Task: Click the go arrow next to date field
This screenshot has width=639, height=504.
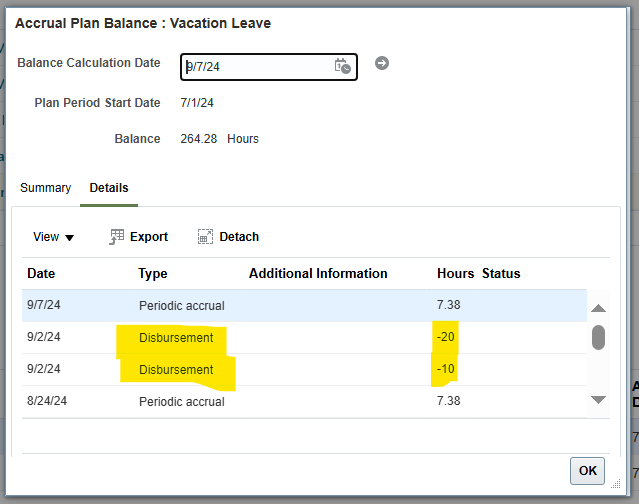Action: pos(382,63)
